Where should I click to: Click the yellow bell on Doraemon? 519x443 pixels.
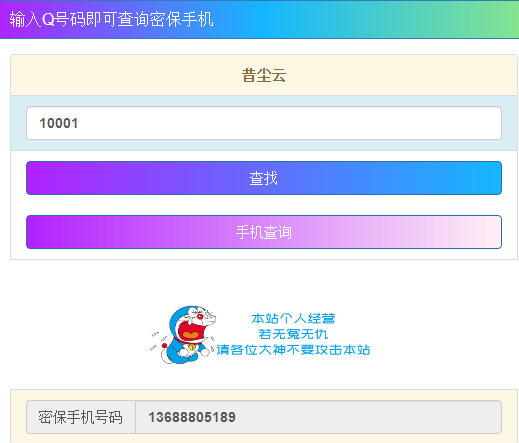[x=192, y=347]
